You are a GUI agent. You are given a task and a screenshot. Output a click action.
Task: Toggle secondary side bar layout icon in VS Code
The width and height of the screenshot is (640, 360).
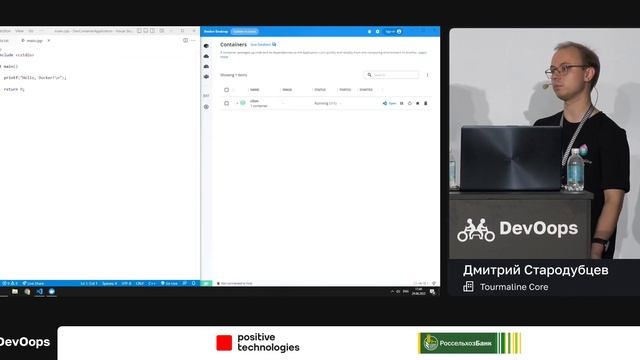(x=153, y=31)
